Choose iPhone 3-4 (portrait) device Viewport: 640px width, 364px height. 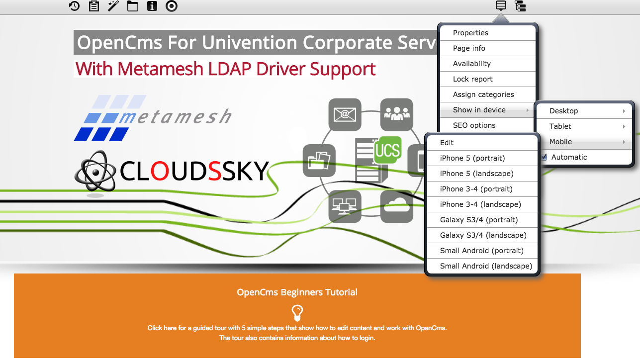[482, 189]
